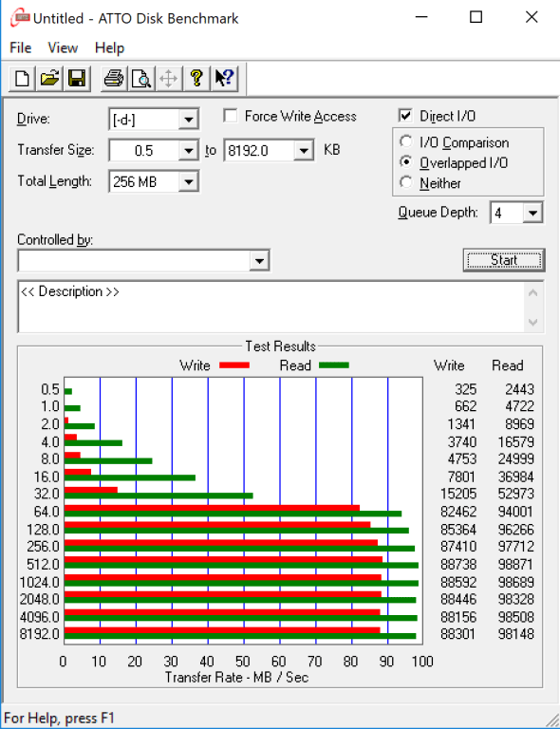The image size is (560, 729).
Task: Click the ATTO app icon in title bar
Action: (x=20, y=18)
